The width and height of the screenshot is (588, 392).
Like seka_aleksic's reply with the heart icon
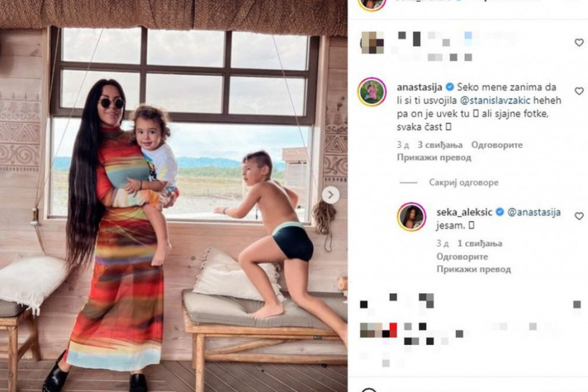coord(579,216)
